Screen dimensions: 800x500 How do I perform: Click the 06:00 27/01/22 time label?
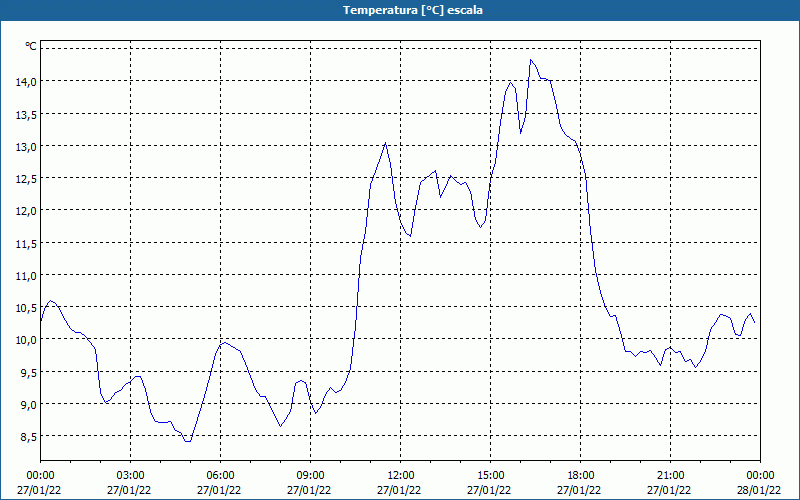219,483
